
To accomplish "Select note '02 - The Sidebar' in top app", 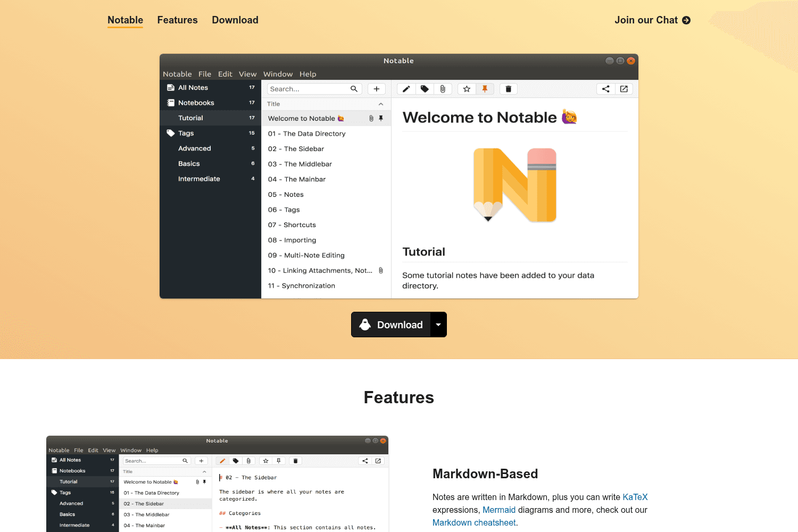I will tap(326, 148).
